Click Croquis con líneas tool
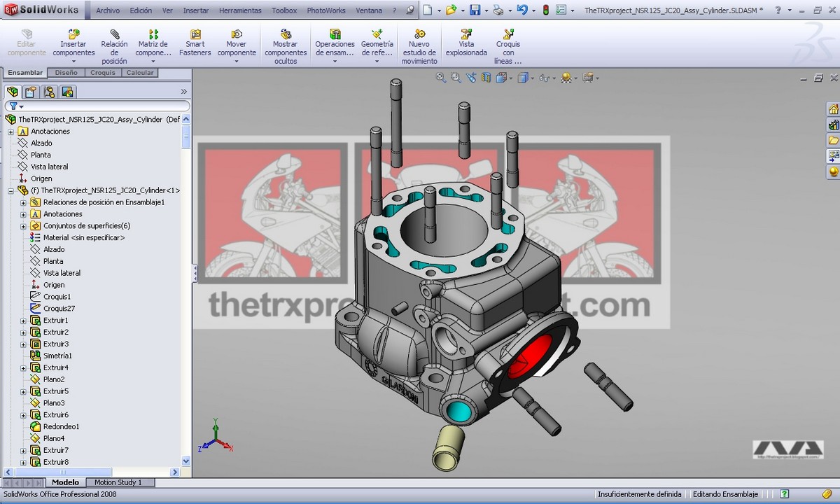This screenshot has width=840, height=504. click(508, 47)
